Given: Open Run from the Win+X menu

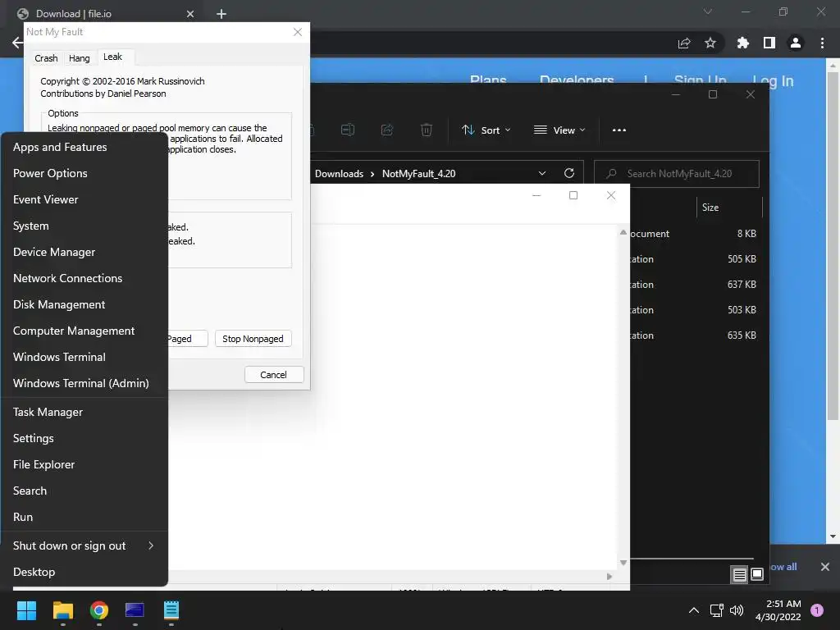Looking at the screenshot, I should 84,517.
